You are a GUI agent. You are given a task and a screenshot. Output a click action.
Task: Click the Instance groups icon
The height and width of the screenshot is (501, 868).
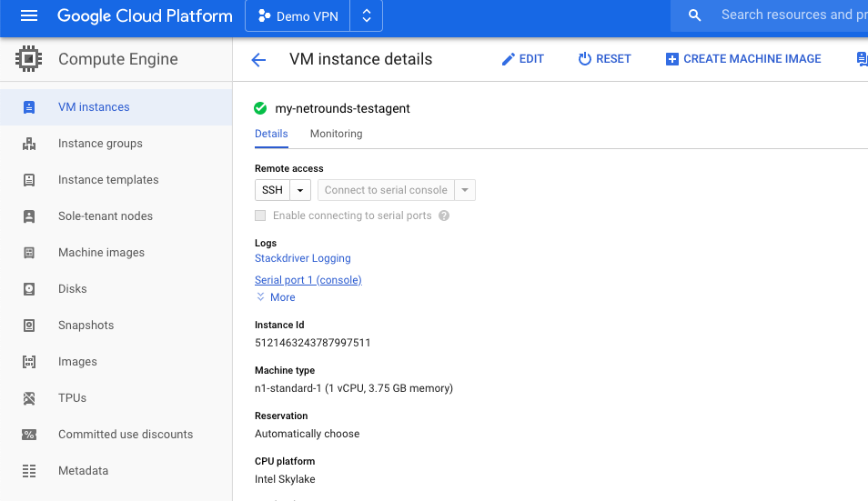point(29,144)
